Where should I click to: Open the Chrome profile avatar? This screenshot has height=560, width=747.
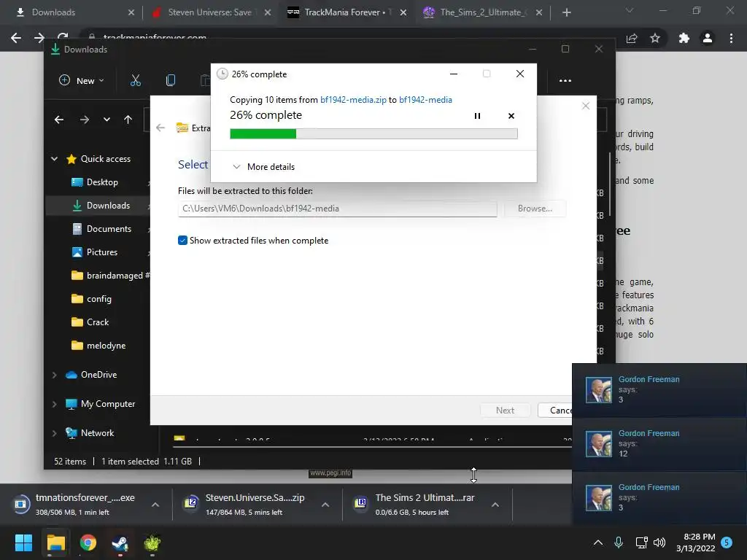(x=708, y=38)
